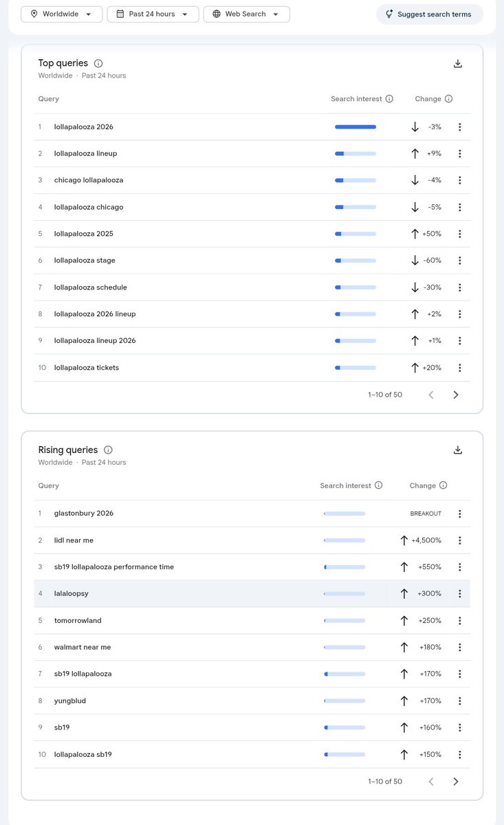Open more options for walmart near me row
The image size is (504, 825).
tap(459, 647)
